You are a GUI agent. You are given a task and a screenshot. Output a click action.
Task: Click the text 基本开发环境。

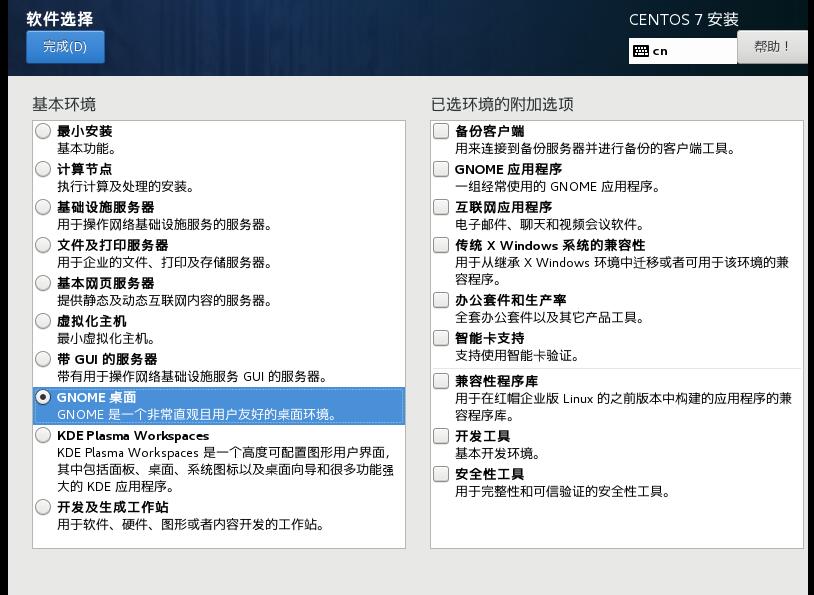coord(497,453)
